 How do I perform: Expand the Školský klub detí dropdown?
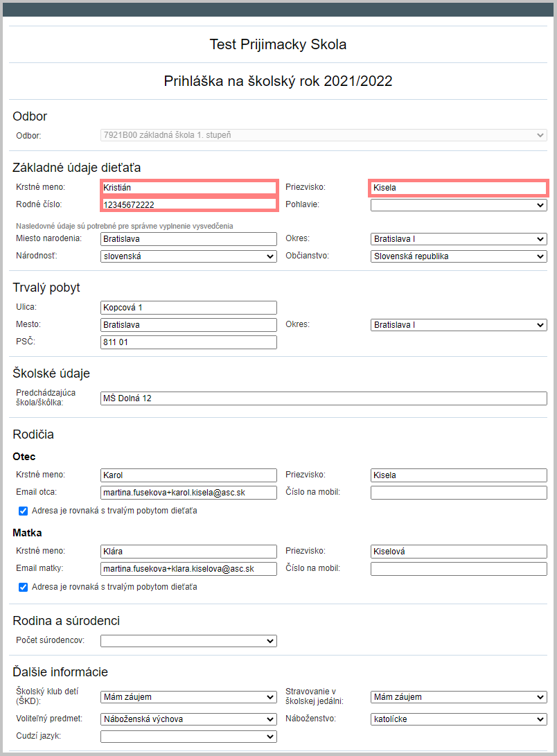point(189,697)
